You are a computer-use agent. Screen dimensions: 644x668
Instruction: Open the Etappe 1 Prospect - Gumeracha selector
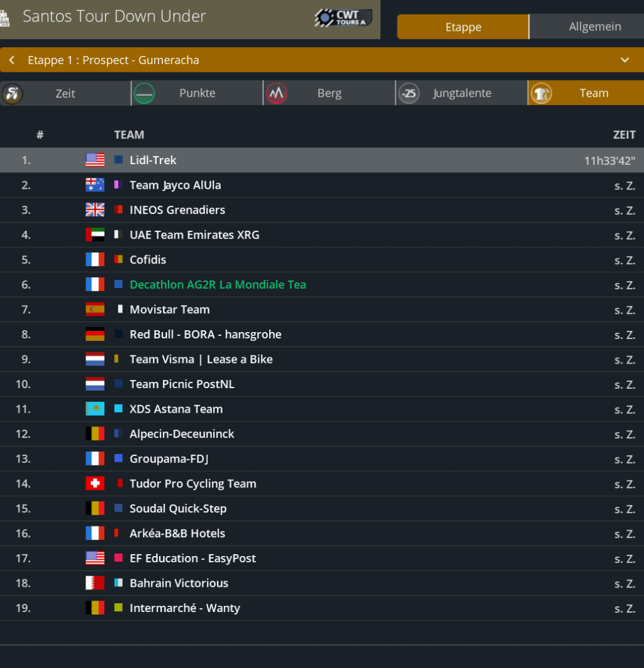(x=113, y=60)
